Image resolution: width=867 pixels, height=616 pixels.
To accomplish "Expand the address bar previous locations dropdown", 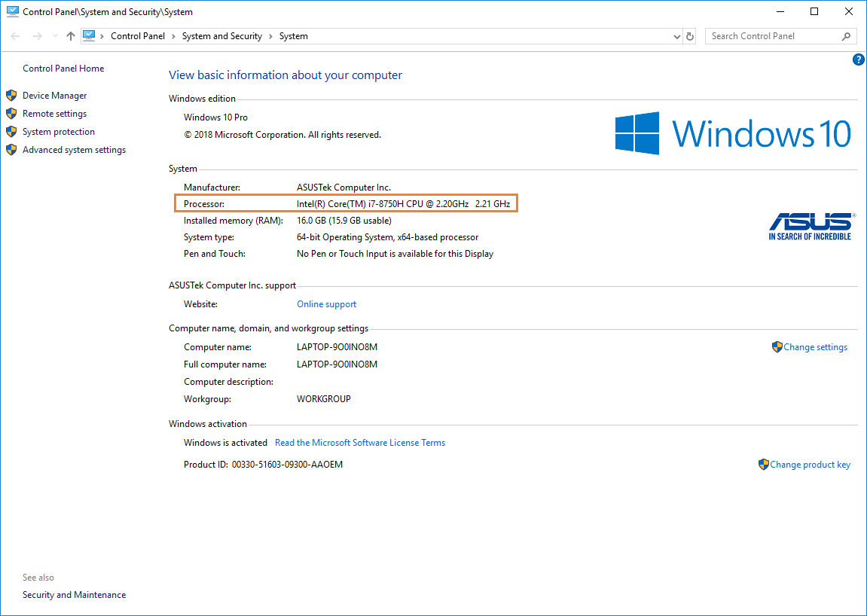I will 676,36.
